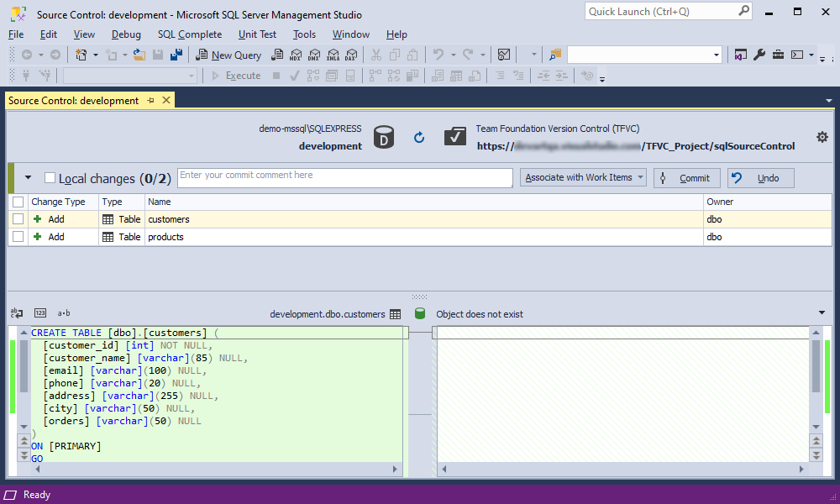Click the 123 line numbers icon
The image size is (840, 504).
pyautogui.click(x=40, y=313)
